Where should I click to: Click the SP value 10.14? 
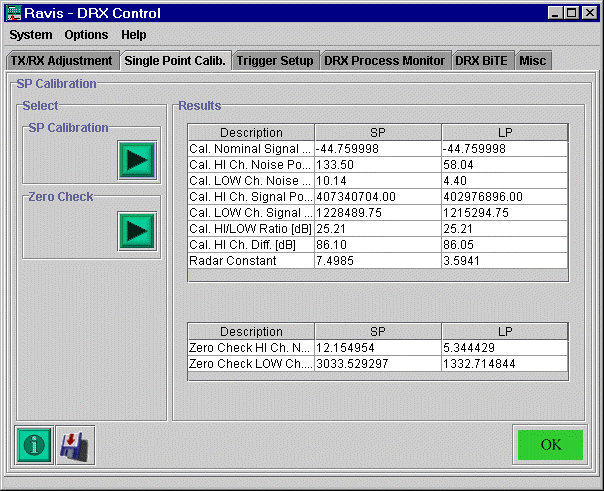click(378, 181)
